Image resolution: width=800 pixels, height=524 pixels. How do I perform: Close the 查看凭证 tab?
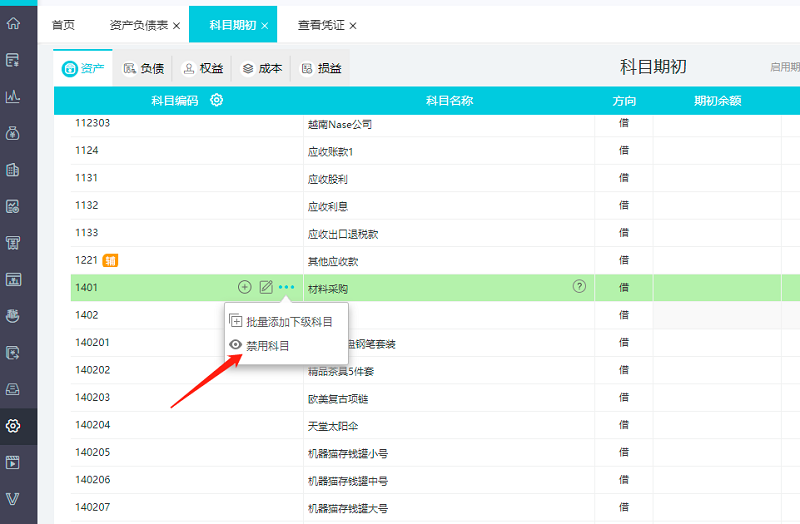(x=353, y=26)
